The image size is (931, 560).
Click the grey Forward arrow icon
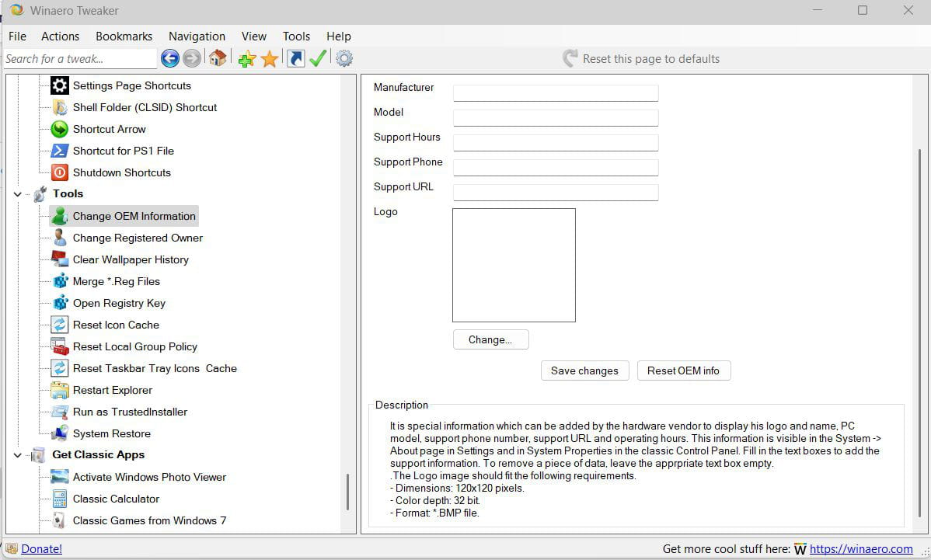(192, 58)
